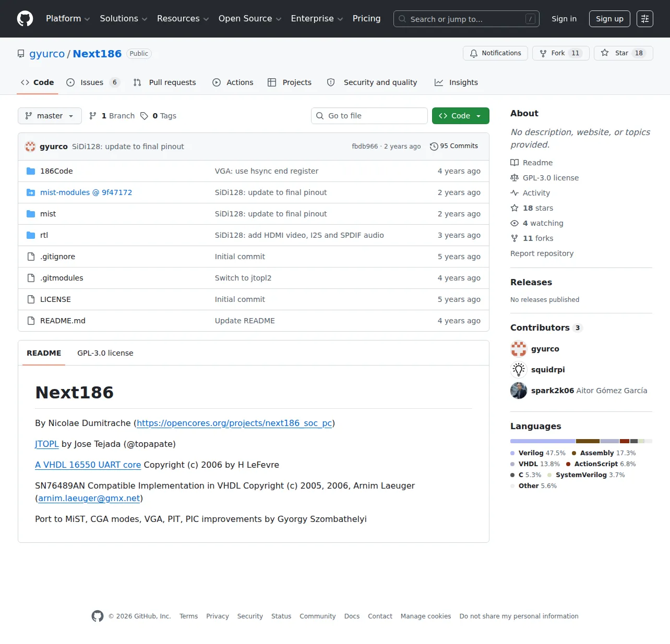The height and width of the screenshot is (644, 670).
Task: Click spark2k06's profile photo
Action: tap(519, 391)
